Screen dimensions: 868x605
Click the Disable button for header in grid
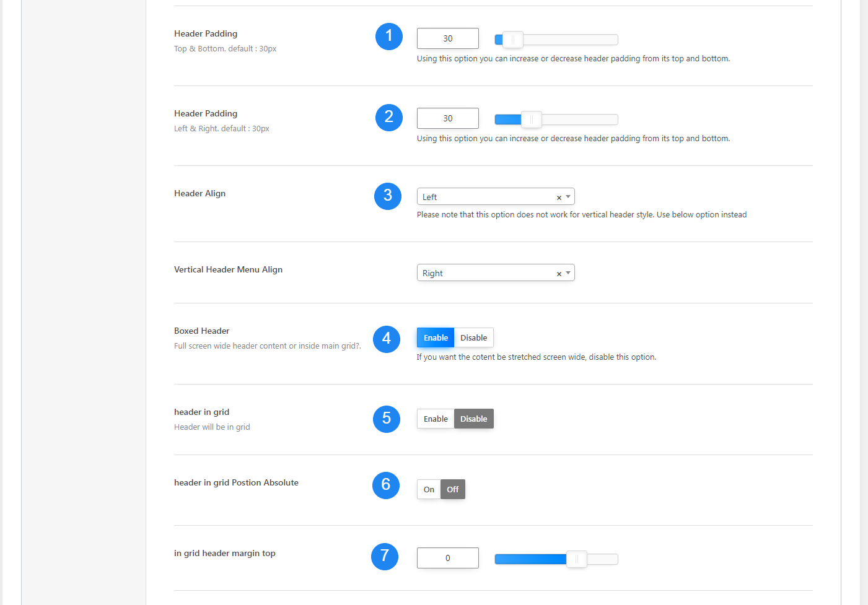(473, 419)
